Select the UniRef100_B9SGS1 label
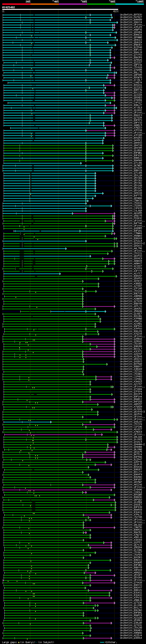 click(x=131, y=85)
